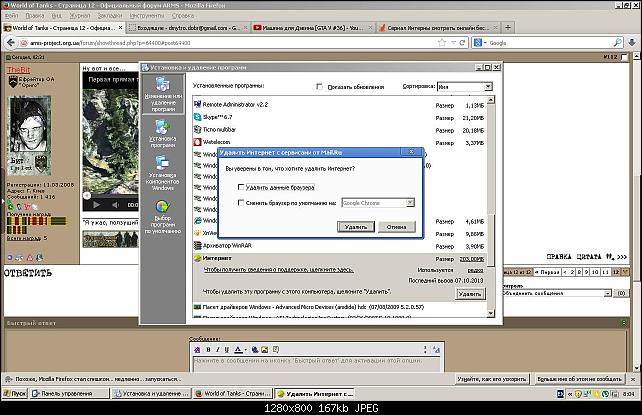Toggle the show updates checkbox in Add/Remove Programs
The width and height of the screenshot is (642, 415).
(x=319, y=87)
